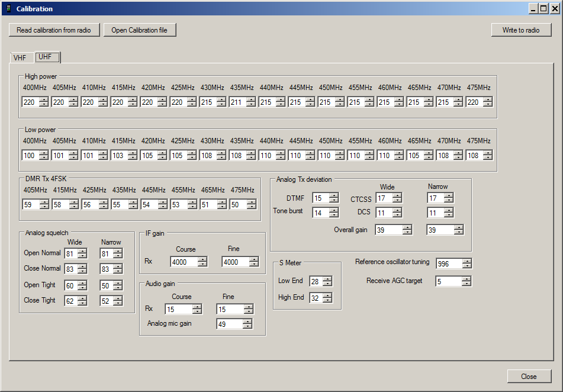The height and width of the screenshot is (392, 563).
Task: Switch to the VHF tab
Action: (20, 58)
